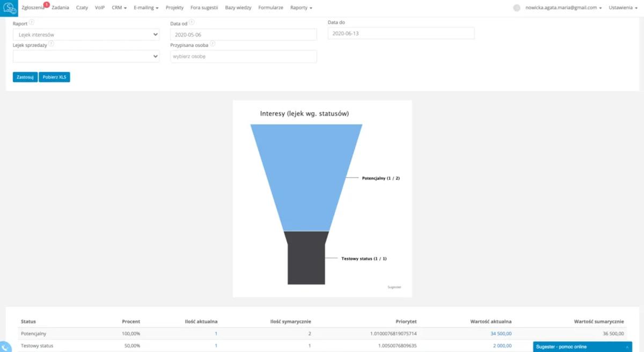Open Bazy wiedzy
Screen dimensions: 644x352
point(238,8)
